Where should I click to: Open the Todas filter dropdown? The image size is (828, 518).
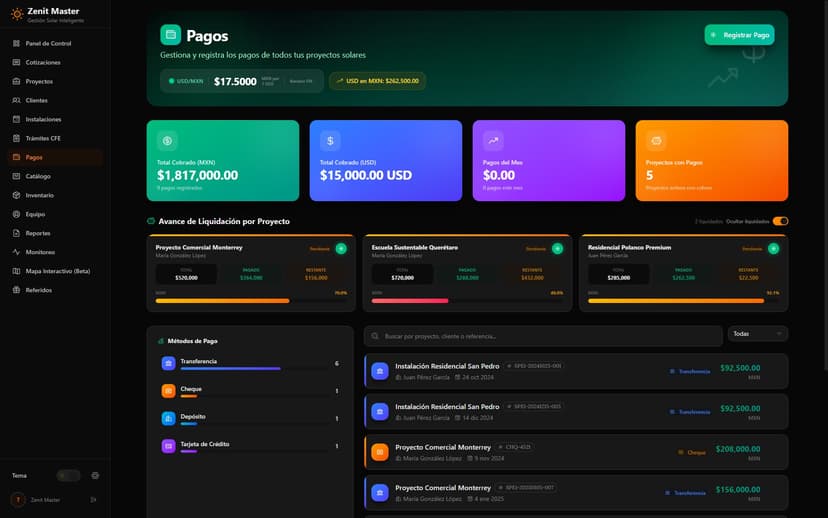coord(758,334)
